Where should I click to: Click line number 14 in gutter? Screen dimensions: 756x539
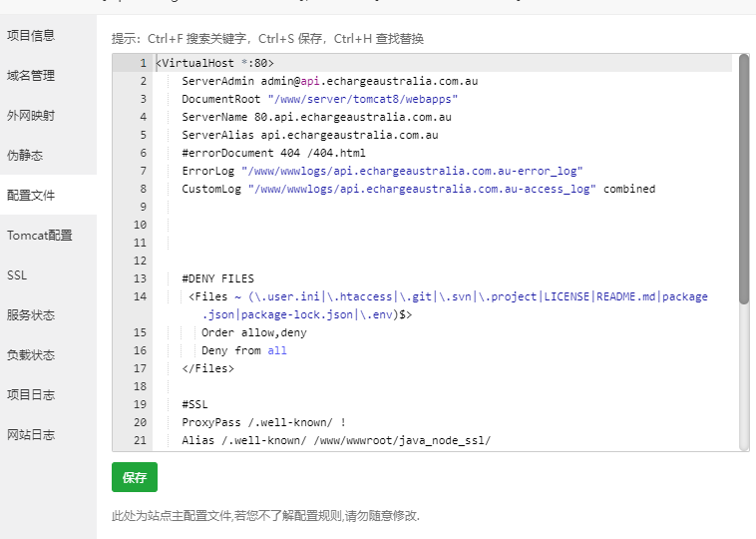[140, 296]
